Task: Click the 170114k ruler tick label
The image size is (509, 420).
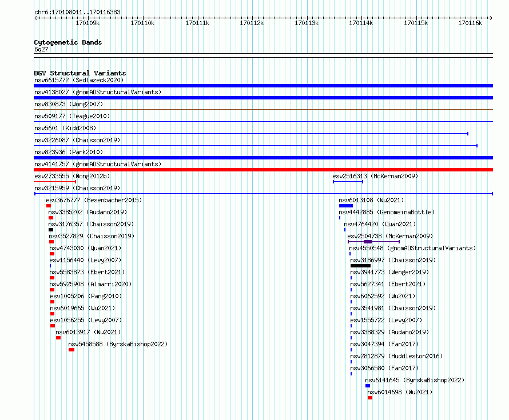Action: point(361,23)
